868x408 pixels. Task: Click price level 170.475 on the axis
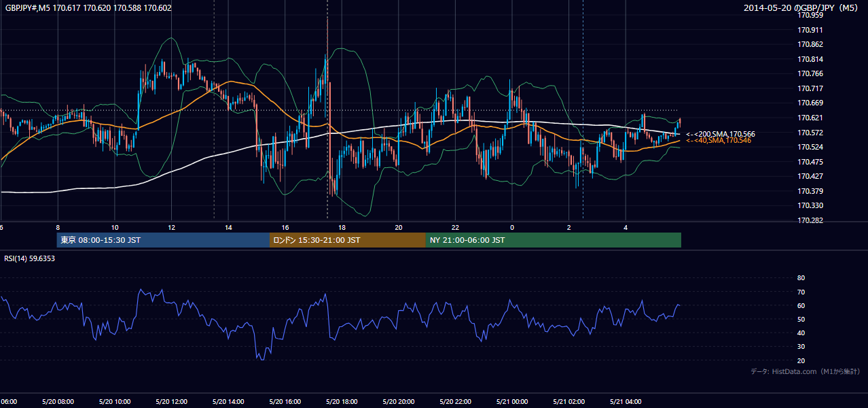810,162
